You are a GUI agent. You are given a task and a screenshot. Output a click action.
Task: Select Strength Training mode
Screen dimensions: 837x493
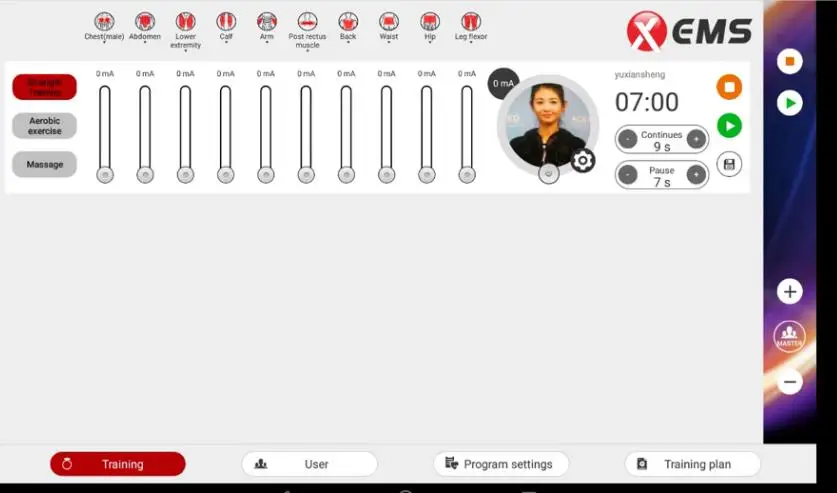tap(45, 87)
